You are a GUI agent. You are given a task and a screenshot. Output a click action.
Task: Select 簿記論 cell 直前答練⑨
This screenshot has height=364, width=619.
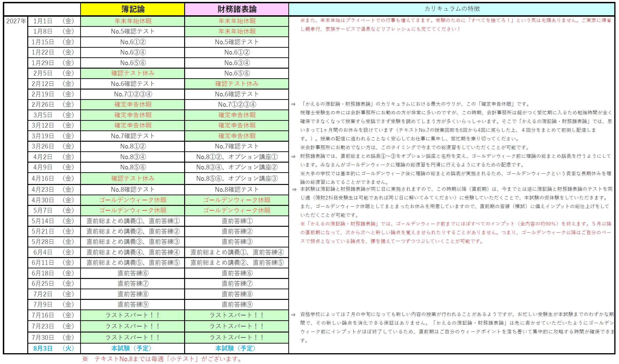pos(133,305)
